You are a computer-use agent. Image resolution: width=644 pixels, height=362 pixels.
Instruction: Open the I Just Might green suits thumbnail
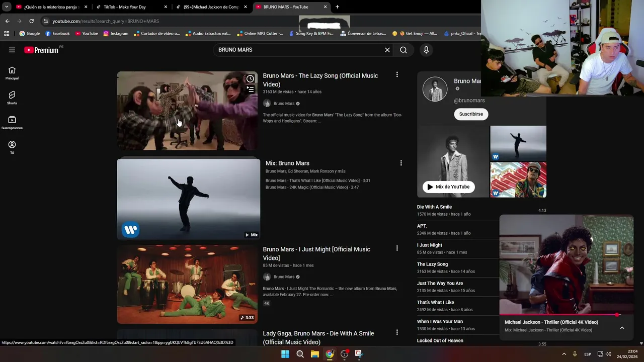[x=187, y=284]
